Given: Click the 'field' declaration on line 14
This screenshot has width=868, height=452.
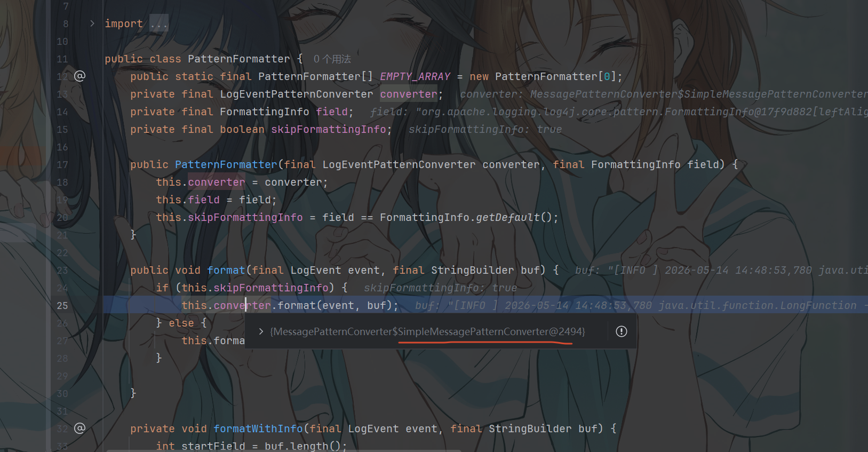Looking at the screenshot, I should point(332,112).
